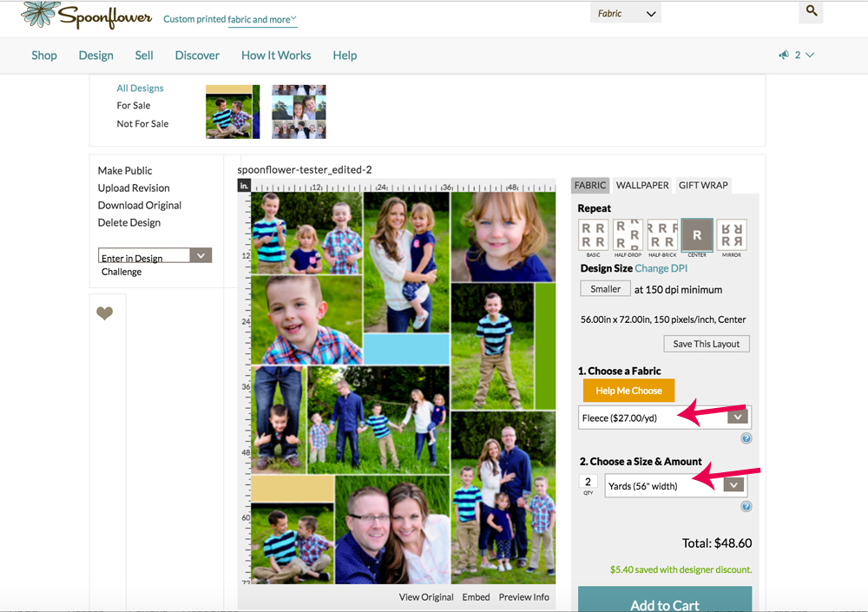Select the boy photo design thumbnail
Viewport: 868px width, 612px height.
tap(232, 112)
